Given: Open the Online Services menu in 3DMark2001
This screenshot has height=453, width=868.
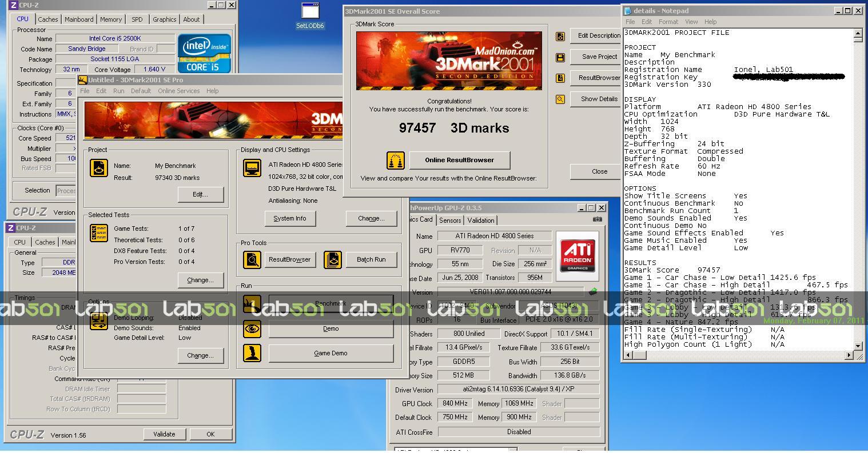Looking at the screenshot, I should tap(179, 91).
